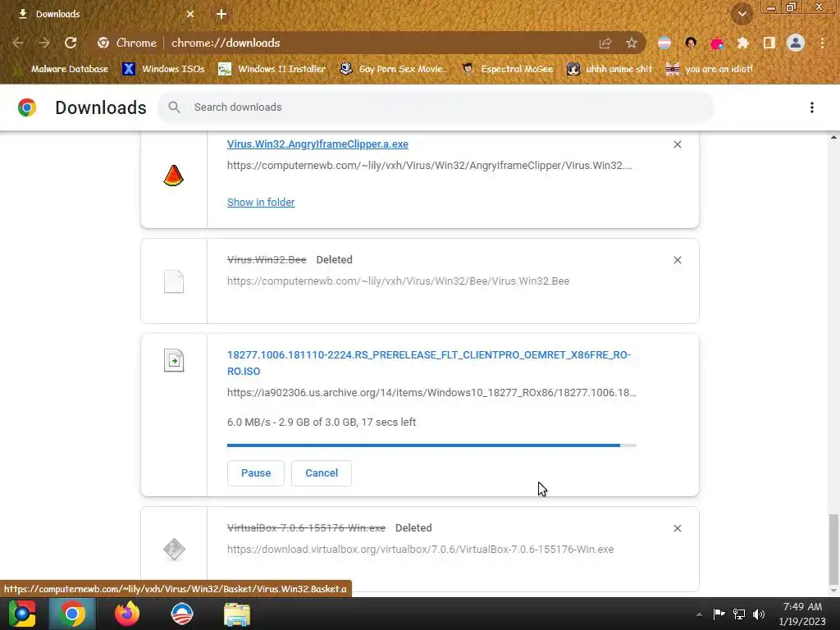Open the uhhh anime bookmark
The width and height of the screenshot is (840, 630).
click(x=609, y=69)
